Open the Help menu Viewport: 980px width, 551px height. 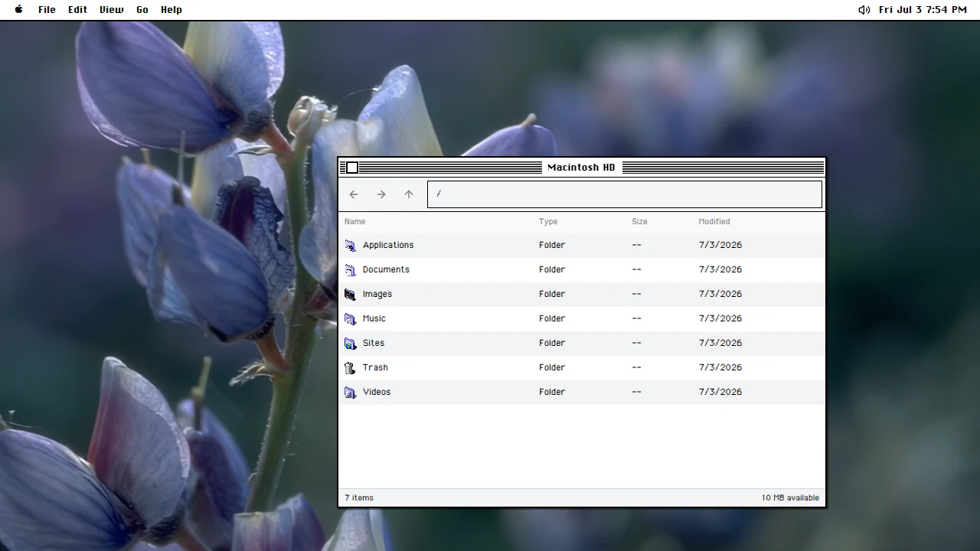click(171, 10)
